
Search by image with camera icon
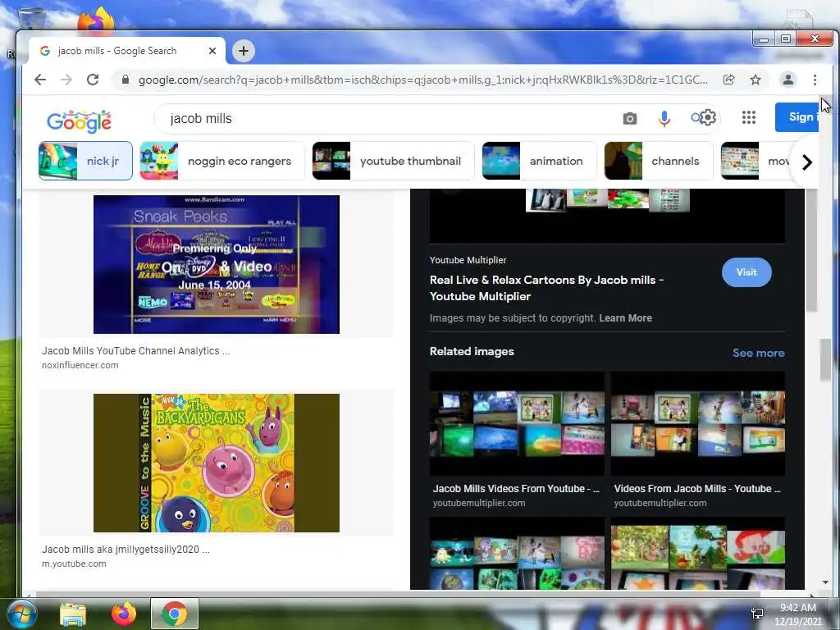coord(630,118)
